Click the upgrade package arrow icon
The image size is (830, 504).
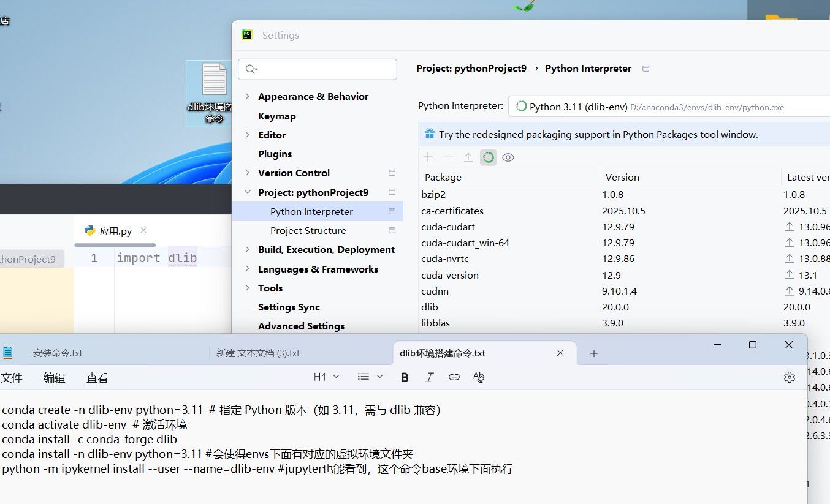click(x=468, y=157)
